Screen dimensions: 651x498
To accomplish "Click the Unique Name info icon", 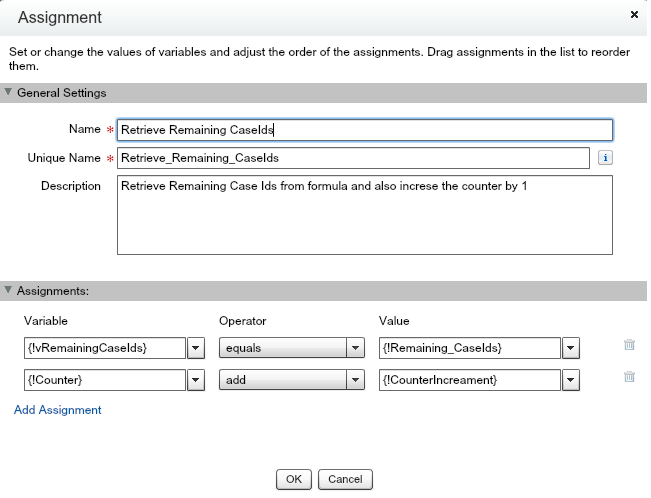I will pos(605,157).
